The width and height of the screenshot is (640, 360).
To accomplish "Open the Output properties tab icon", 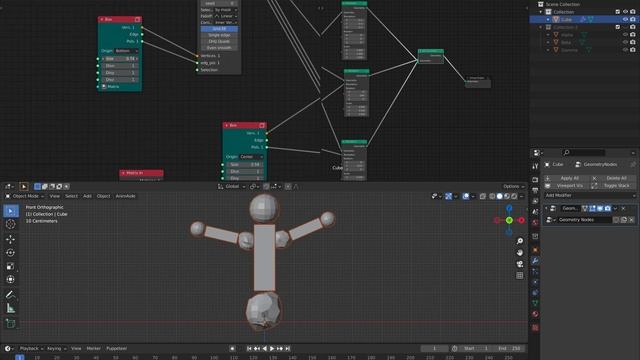I will click(x=535, y=191).
